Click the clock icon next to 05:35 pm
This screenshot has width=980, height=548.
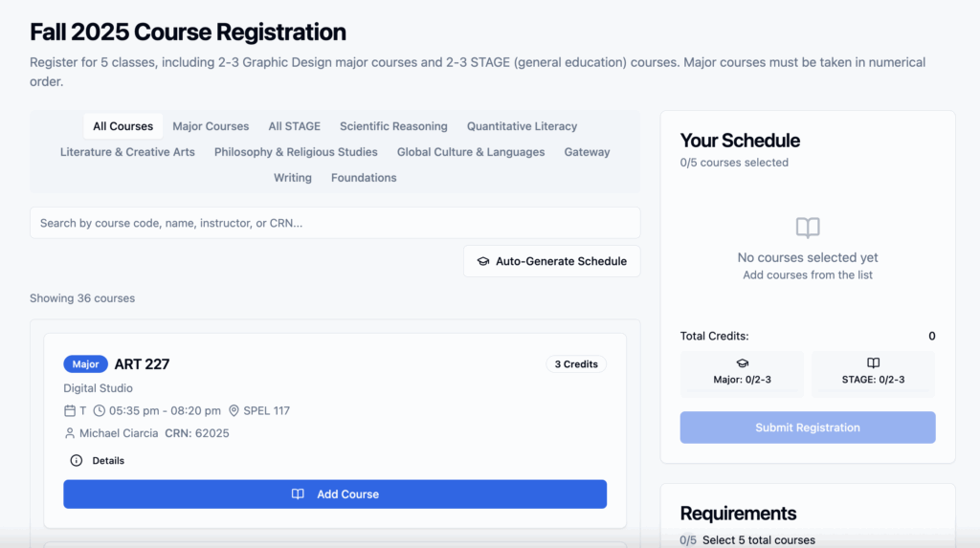click(x=100, y=410)
